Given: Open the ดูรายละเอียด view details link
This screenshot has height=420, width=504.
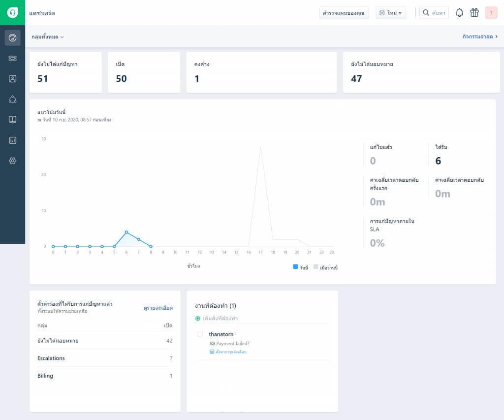Looking at the screenshot, I should 158,308.
